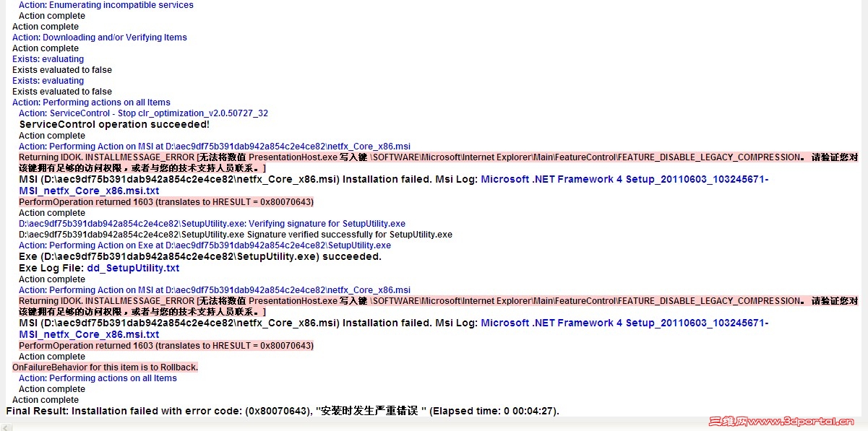The width and height of the screenshot is (868, 431).
Task: Click the 'Final Result: Installation failed' summary line
Action: 283,411
